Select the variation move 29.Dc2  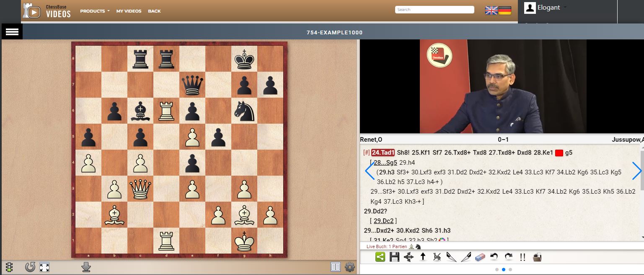(384, 221)
